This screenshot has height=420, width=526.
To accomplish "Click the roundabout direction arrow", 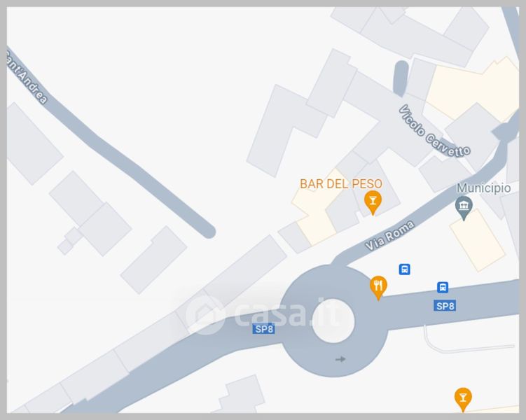I will coord(340,359).
